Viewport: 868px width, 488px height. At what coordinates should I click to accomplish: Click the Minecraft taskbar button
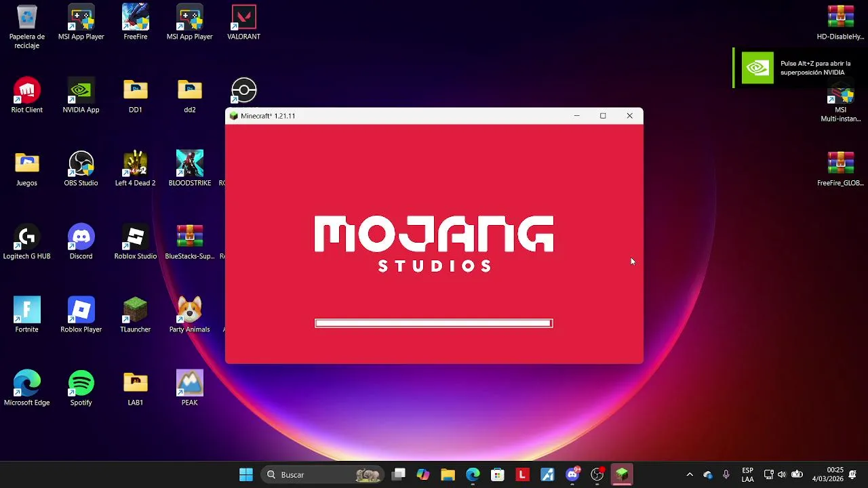(x=622, y=474)
